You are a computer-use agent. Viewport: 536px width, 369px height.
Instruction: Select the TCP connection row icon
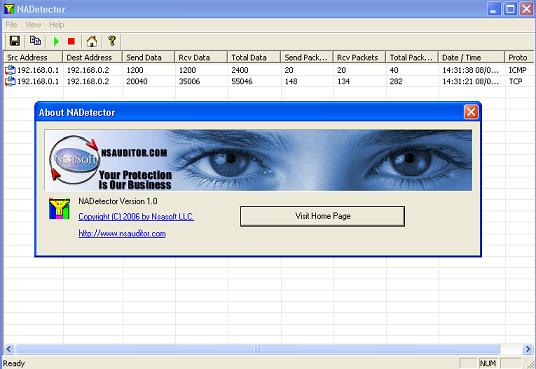pos(10,81)
